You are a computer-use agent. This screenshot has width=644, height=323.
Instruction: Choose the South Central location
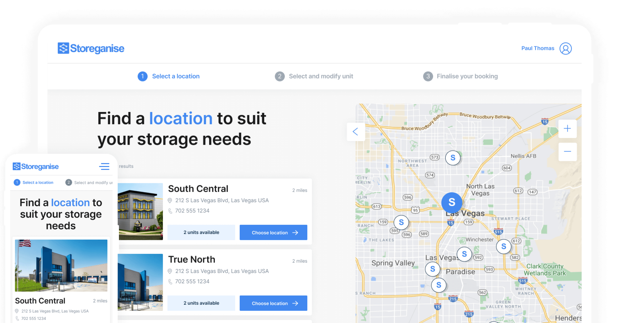(x=273, y=233)
